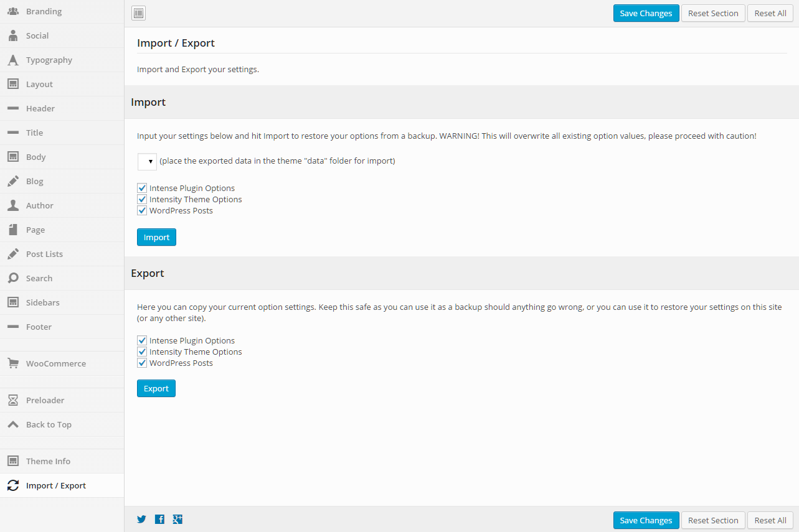Open the Preloader section label
Screen dimensions: 799x532
click(45, 400)
